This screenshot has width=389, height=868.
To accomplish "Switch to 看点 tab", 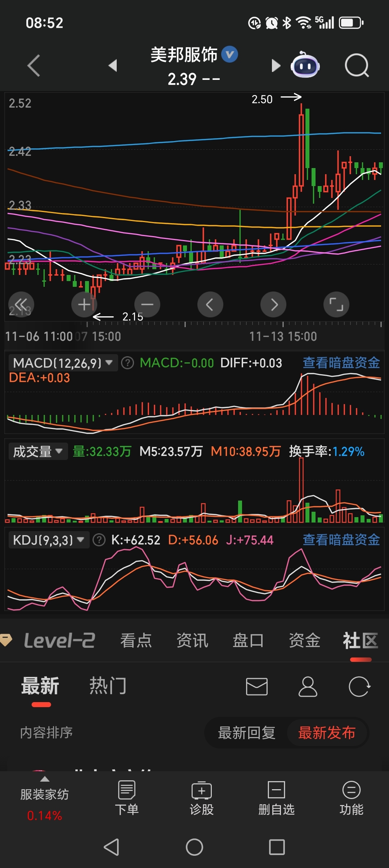I will [x=136, y=641].
